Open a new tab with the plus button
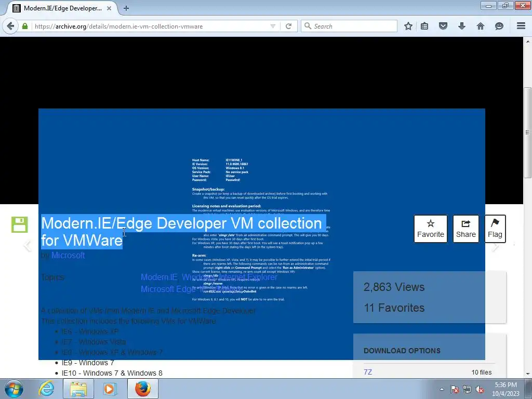 pos(126,8)
